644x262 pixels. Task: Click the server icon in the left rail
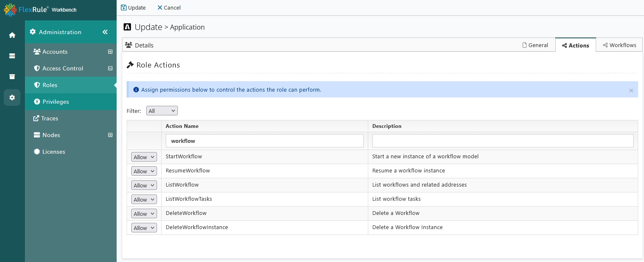pyautogui.click(x=12, y=56)
